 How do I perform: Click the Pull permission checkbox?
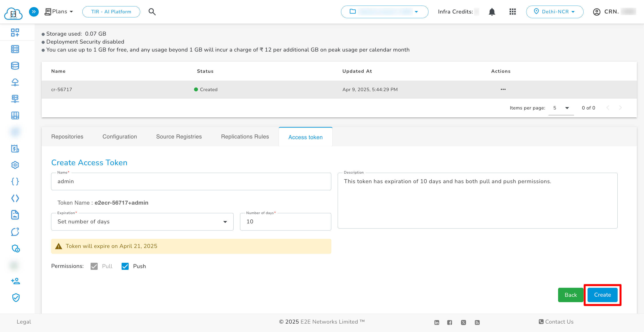(94, 266)
